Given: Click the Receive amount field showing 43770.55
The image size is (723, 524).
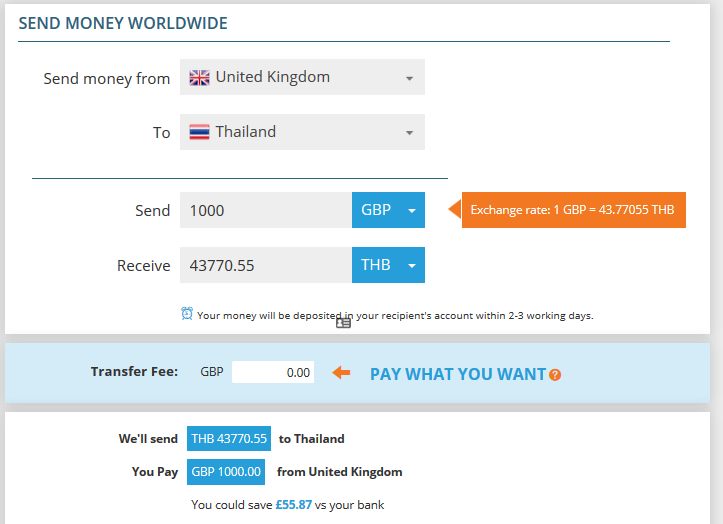Looking at the screenshot, I should click(x=265, y=265).
